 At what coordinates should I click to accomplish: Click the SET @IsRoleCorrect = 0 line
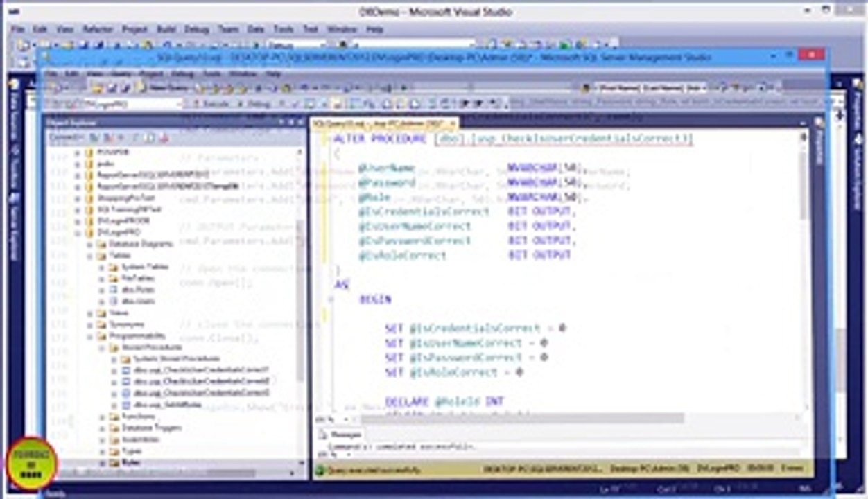pos(454,372)
